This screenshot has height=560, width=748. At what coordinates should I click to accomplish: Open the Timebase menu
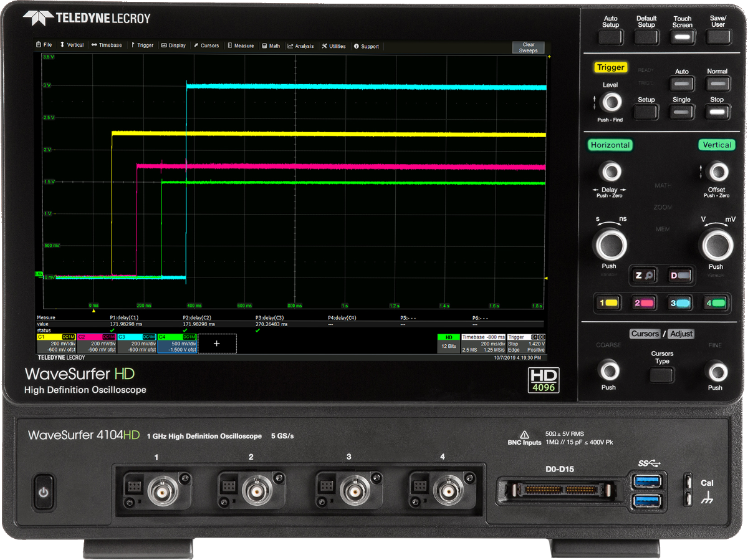[107, 46]
